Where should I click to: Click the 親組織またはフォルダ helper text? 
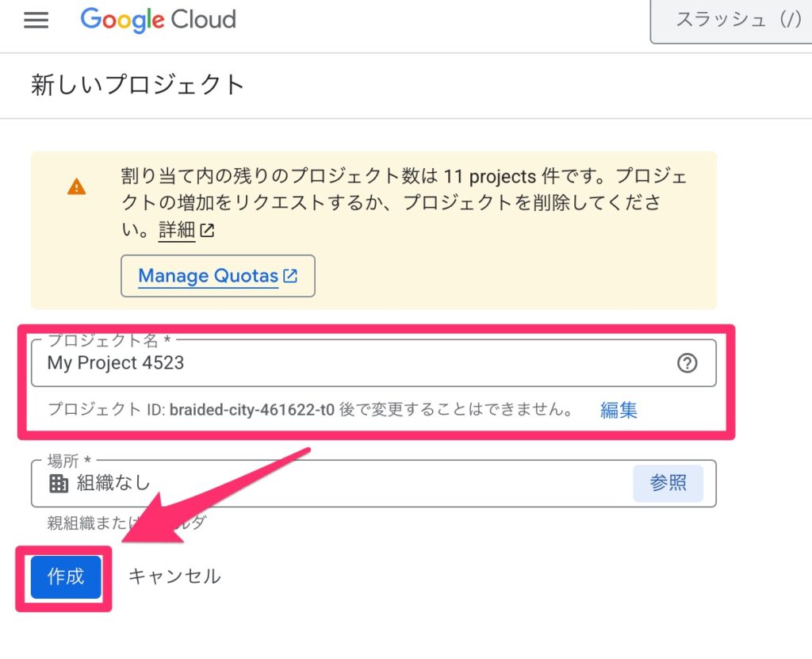pyautogui.click(x=127, y=523)
